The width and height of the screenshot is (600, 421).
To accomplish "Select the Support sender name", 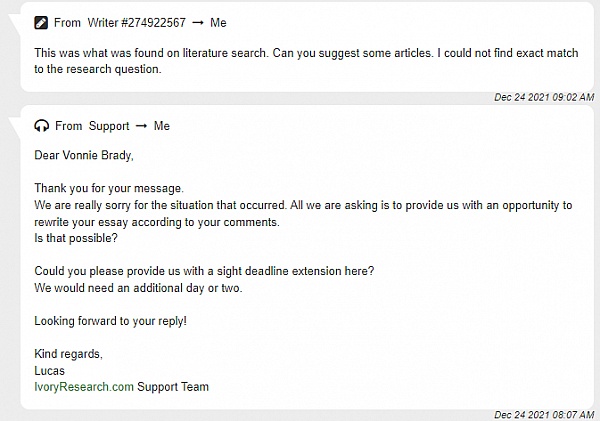I will 109,126.
